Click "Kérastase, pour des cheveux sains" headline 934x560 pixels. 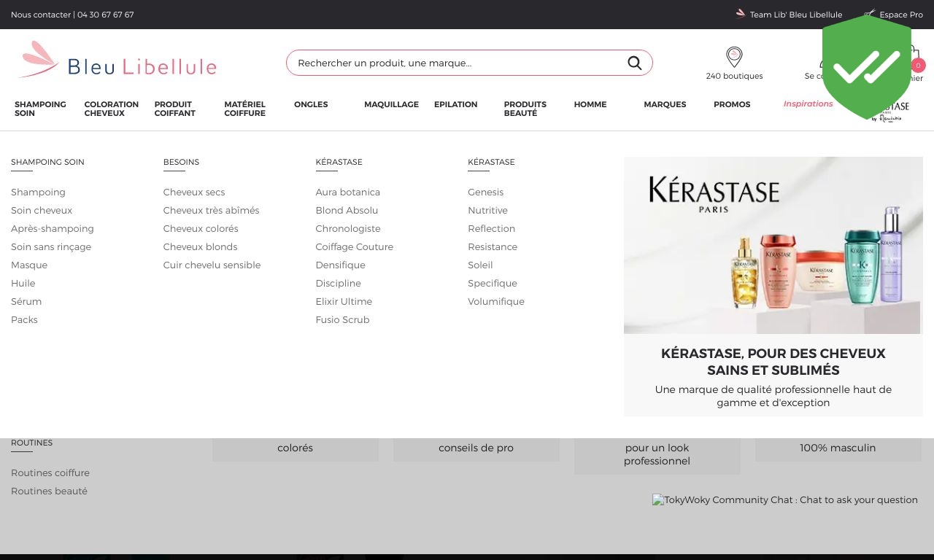coord(773,362)
